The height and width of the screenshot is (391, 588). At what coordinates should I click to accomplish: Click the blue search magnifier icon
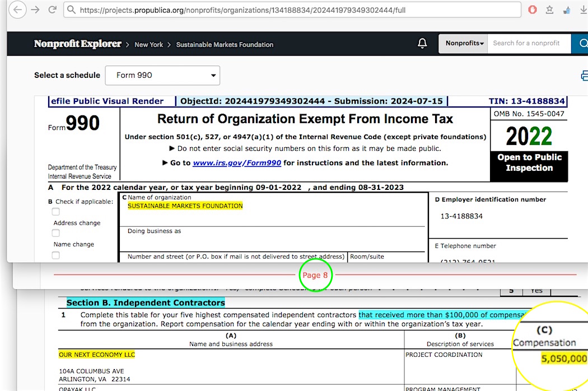point(583,43)
